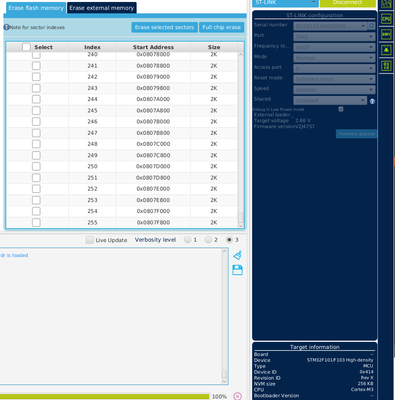
Task: Click the Index column header
Action: pyautogui.click(x=92, y=47)
